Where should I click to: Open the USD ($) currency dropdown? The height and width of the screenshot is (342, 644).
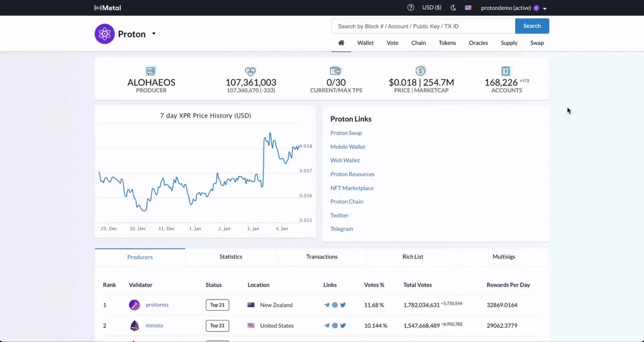click(432, 8)
